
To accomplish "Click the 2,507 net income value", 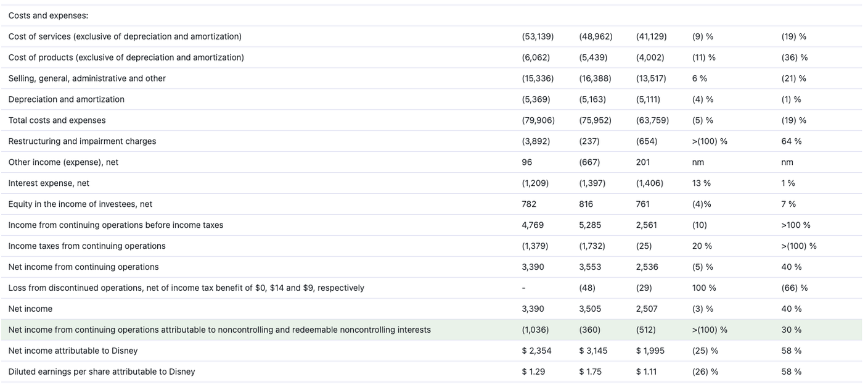I will coord(647,309).
